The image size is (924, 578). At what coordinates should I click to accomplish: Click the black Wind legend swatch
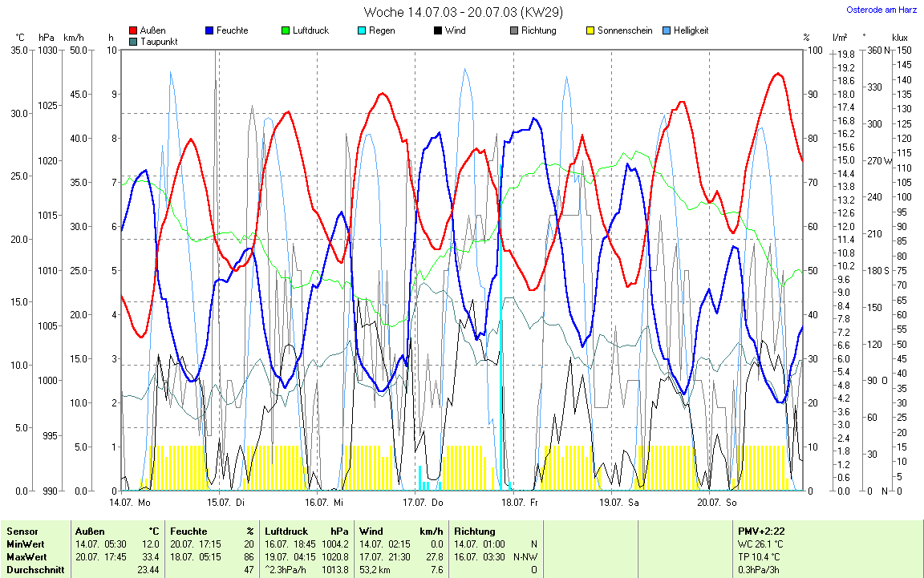pos(438,31)
